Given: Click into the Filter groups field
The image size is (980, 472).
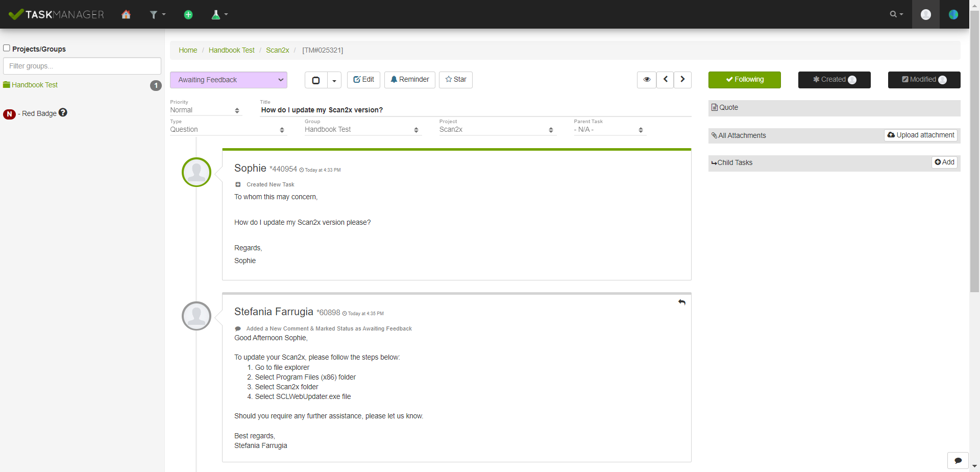Looking at the screenshot, I should point(82,66).
